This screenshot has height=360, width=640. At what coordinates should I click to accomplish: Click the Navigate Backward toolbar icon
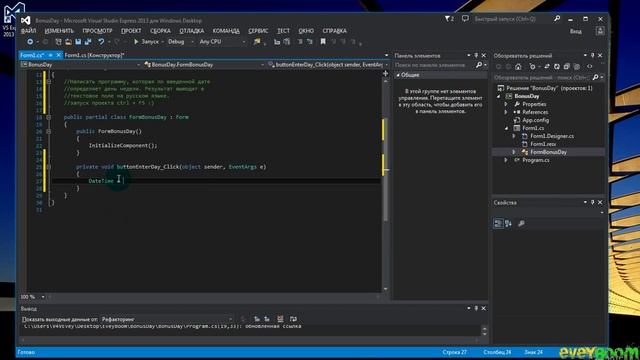click(30, 42)
